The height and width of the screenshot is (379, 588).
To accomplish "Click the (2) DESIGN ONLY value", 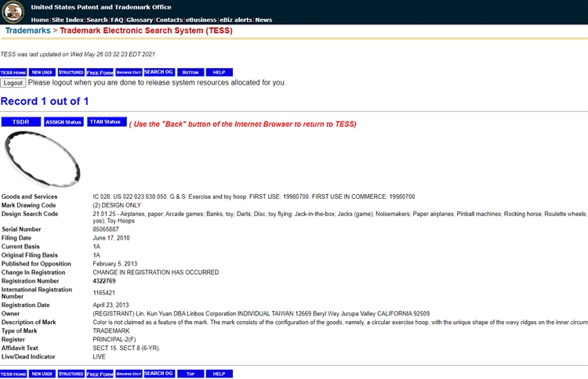I will click(117, 205).
